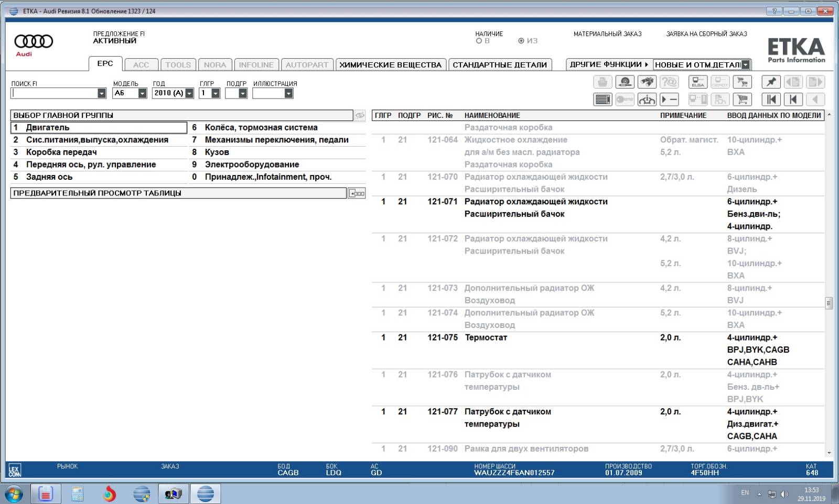Switch to the NORA tab

[215, 65]
